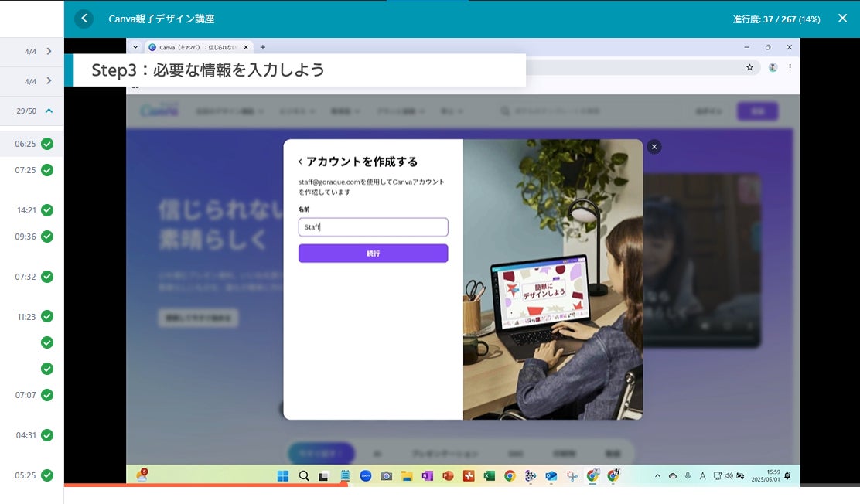This screenshot has width=860, height=504.
Task: Toggle the check mark for lesson 09:36
Action: pos(47,237)
